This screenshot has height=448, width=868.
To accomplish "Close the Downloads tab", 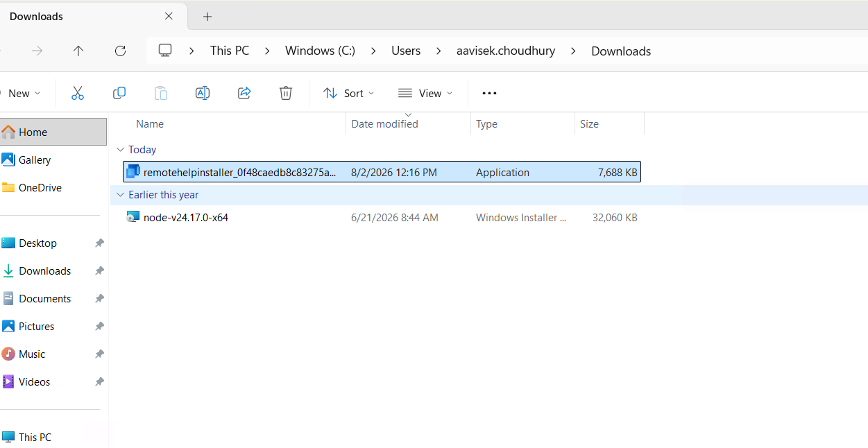I will (169, 16).
